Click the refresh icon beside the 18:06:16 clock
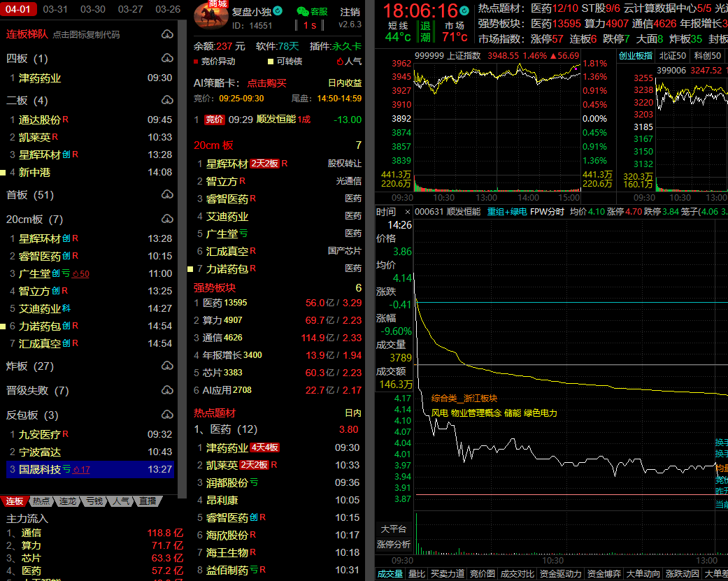728x581 pixels. click(x=465, y=10)
